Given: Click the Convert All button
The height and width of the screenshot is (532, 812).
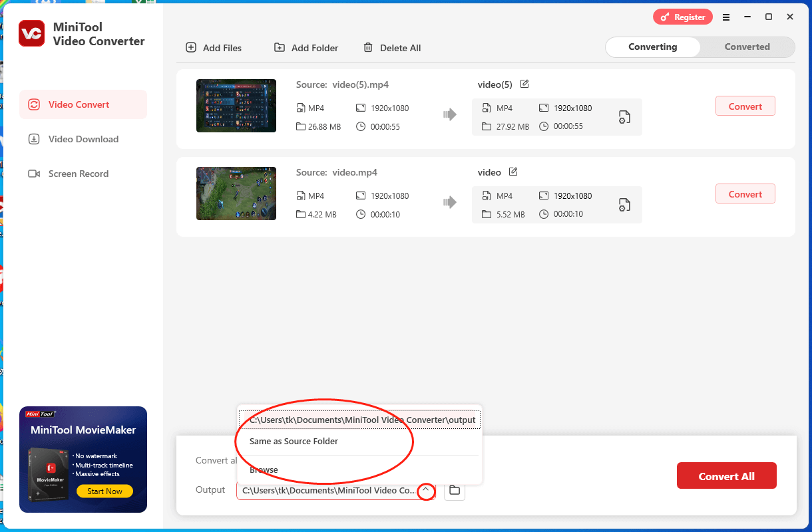Looking at the screenshot, I should 727,476.
